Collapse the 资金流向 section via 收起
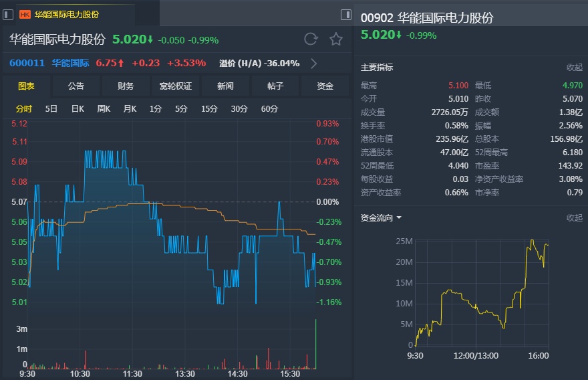 click(x=574, y=218)
